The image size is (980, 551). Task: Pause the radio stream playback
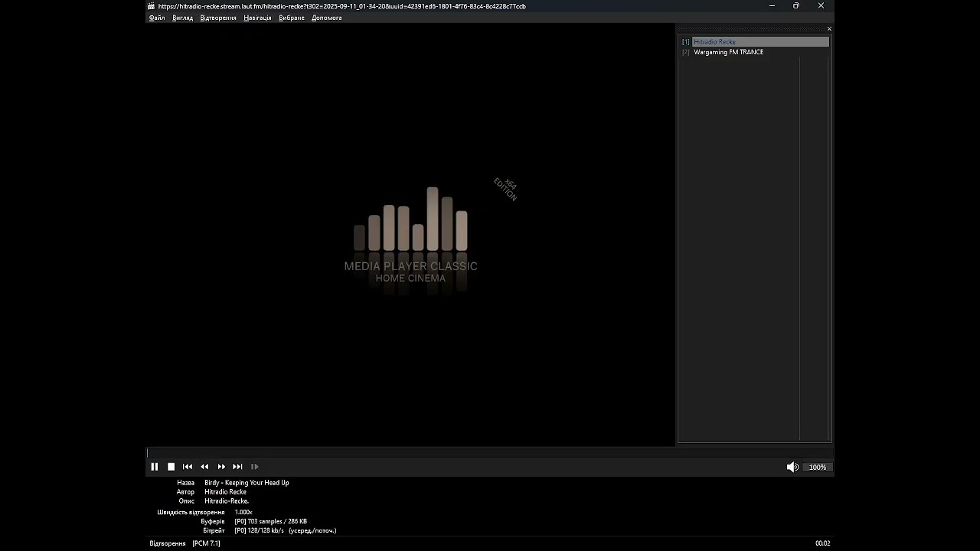(x=155, y=467)
